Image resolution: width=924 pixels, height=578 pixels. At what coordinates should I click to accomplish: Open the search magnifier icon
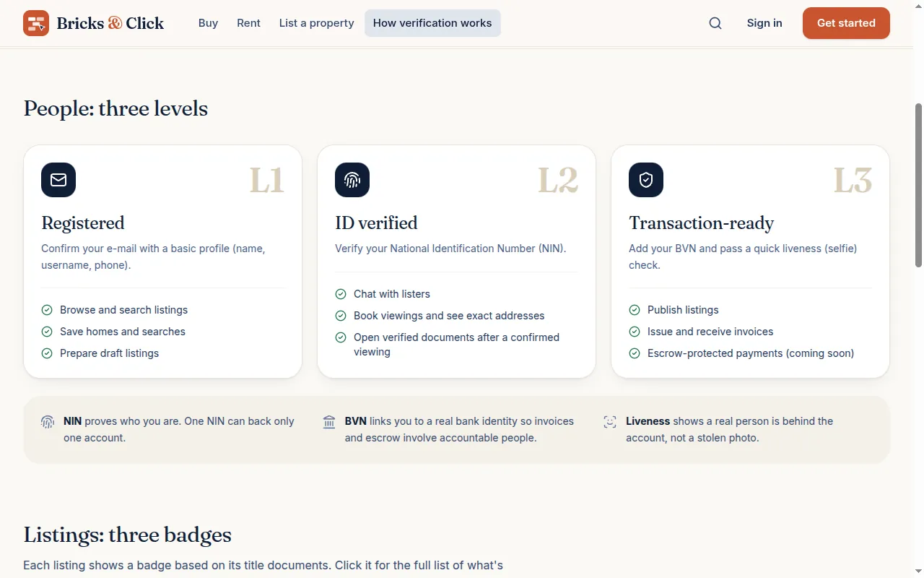pos(715,23)
